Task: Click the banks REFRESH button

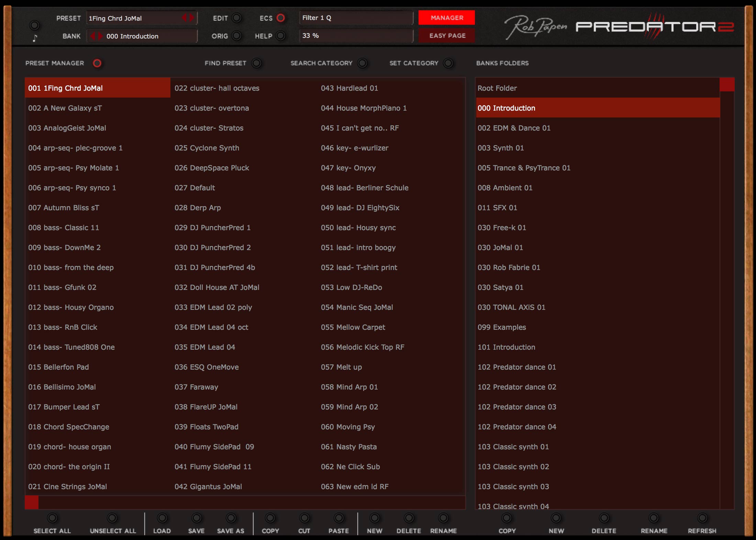Action: point(702,518)
